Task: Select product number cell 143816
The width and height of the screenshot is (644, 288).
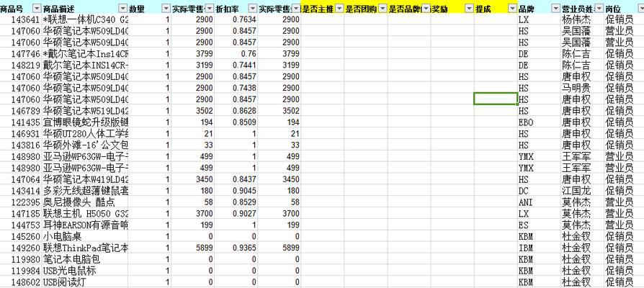Action: pos(21,145)
